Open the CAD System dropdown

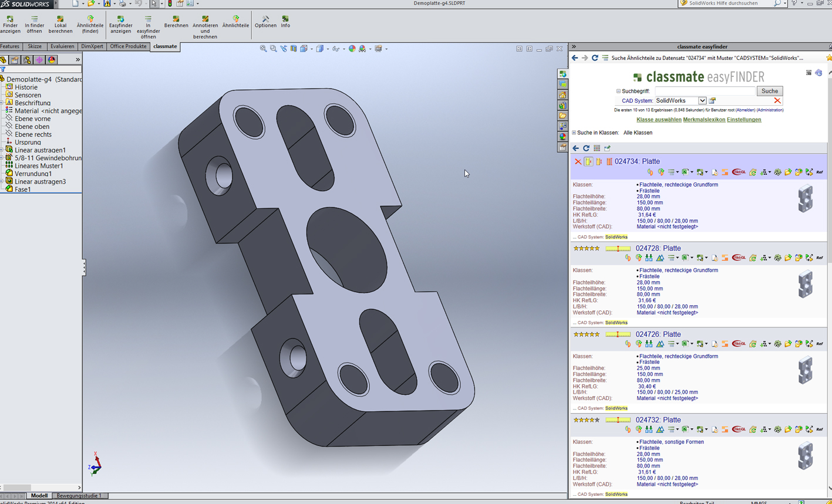702,101
